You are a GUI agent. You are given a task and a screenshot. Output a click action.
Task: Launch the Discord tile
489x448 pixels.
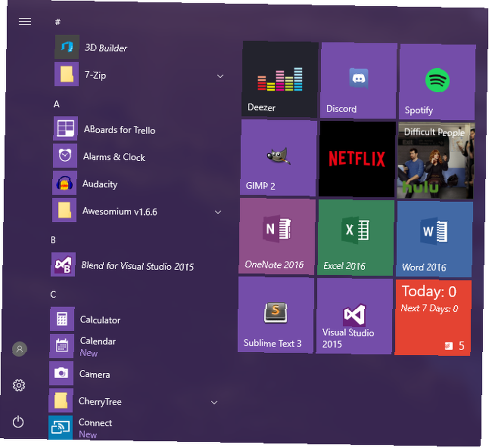[x=358, y=81]
